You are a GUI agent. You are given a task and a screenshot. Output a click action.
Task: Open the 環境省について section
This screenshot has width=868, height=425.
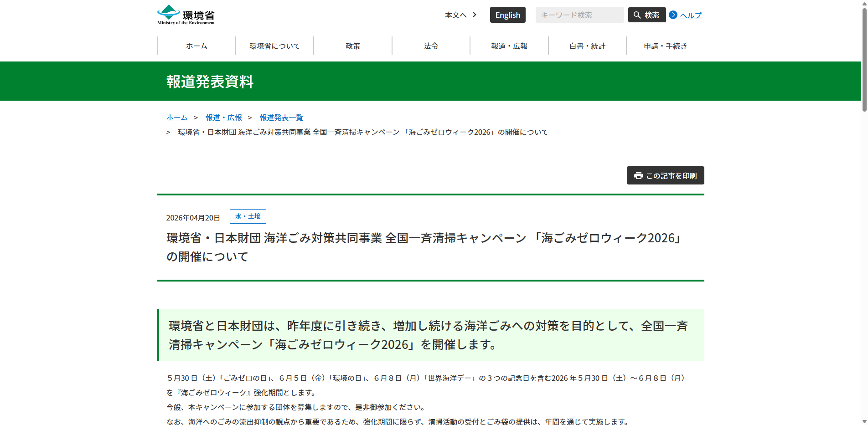tap(274, 46)
